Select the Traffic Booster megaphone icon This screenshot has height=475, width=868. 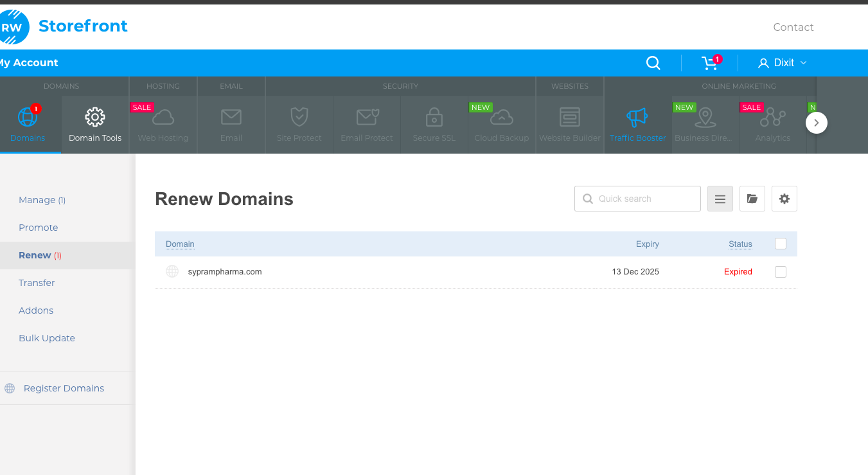tap(637, 118)
